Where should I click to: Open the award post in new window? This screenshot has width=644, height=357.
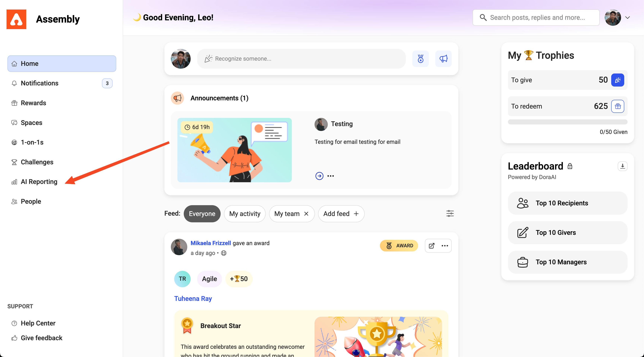click(432, 246)
